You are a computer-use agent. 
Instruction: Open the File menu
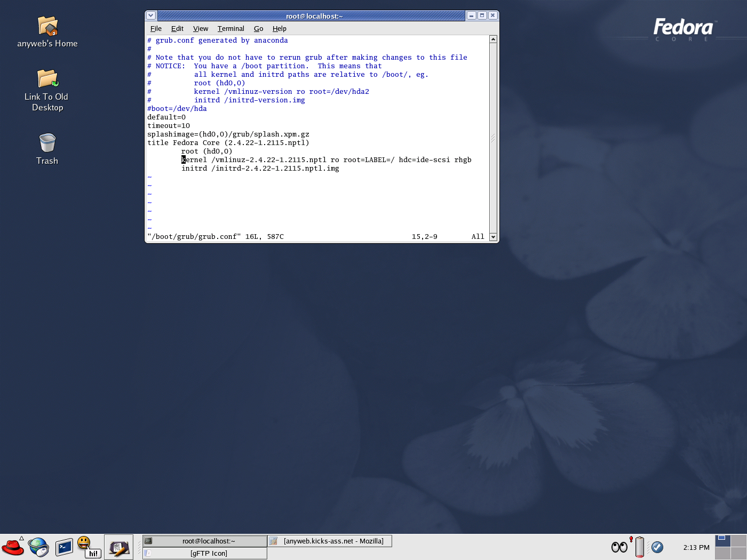point(156,29)
